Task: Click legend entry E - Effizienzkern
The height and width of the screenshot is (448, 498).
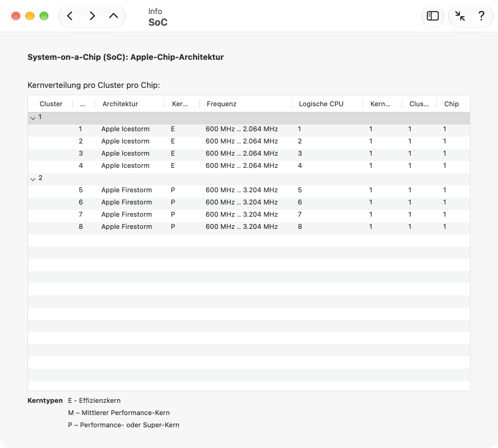Action: (94, 400)
